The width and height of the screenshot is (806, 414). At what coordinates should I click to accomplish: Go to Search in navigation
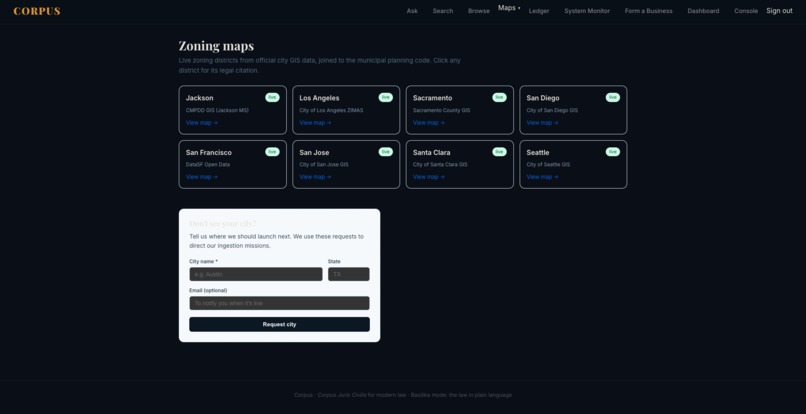tap(443, 11)
